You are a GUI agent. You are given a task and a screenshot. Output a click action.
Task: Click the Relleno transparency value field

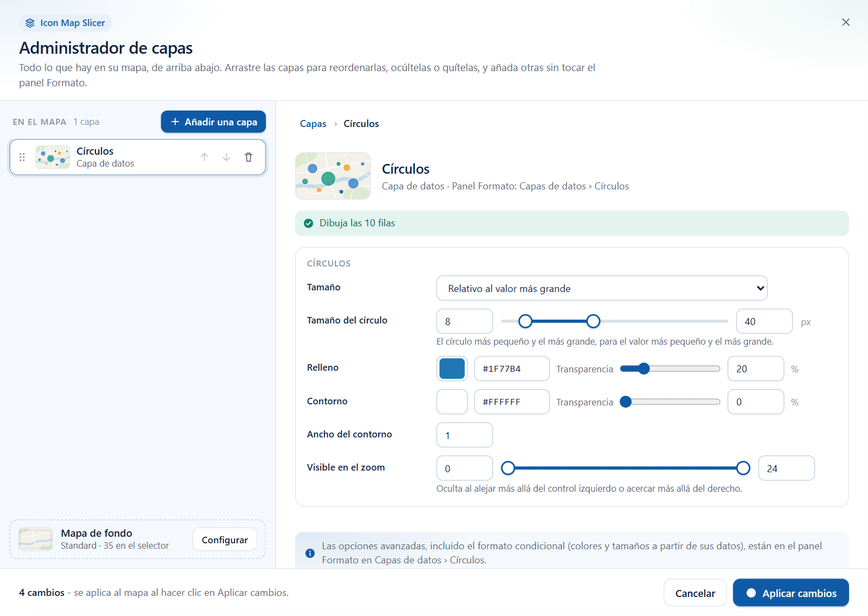tap(756, 369)
